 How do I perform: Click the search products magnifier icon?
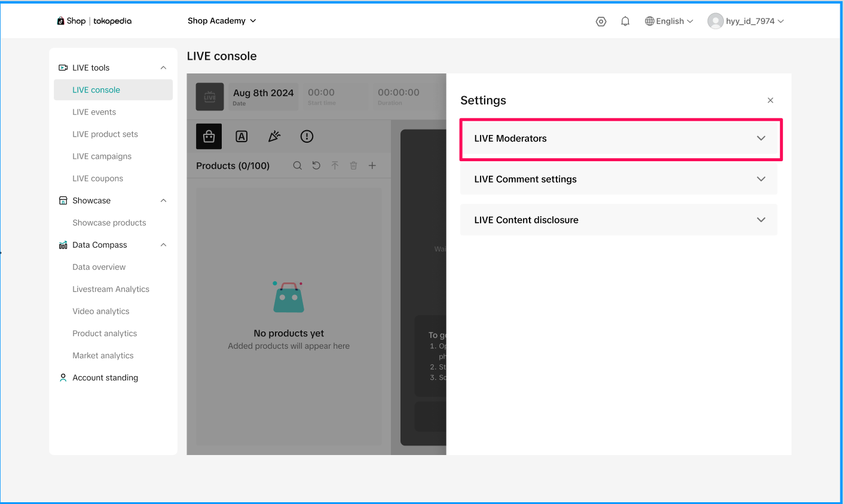coord(297,166)
